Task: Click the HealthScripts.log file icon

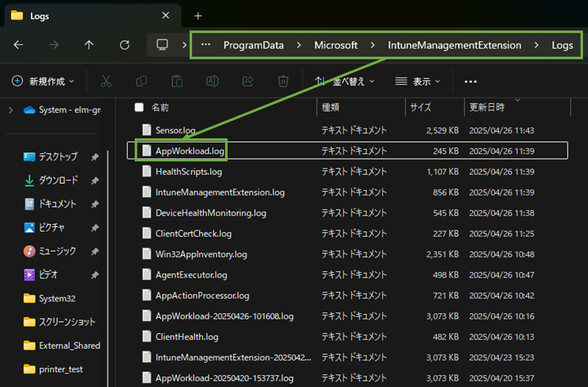Action: tap(147, 171)
